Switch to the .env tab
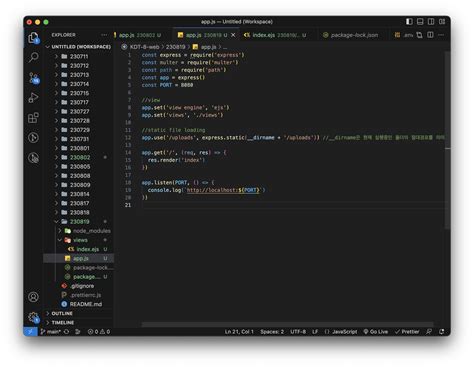 (404, 35)
